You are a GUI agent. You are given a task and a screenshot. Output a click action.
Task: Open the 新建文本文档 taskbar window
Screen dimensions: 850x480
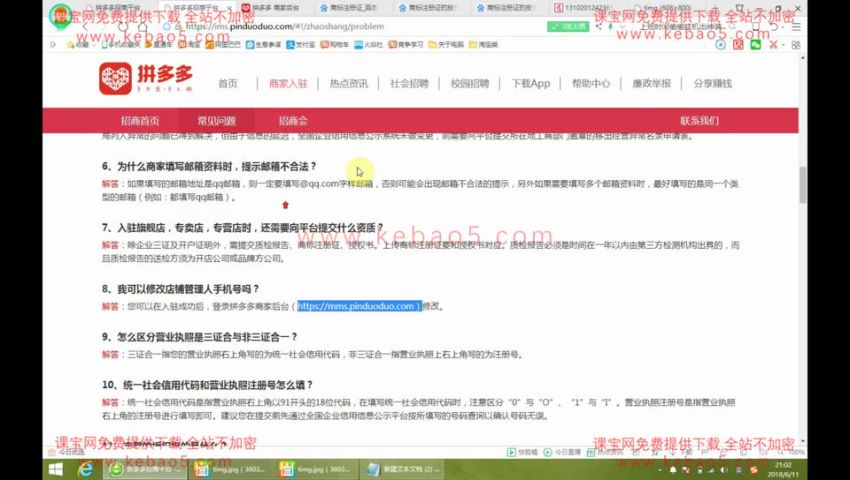coord(403,469)
